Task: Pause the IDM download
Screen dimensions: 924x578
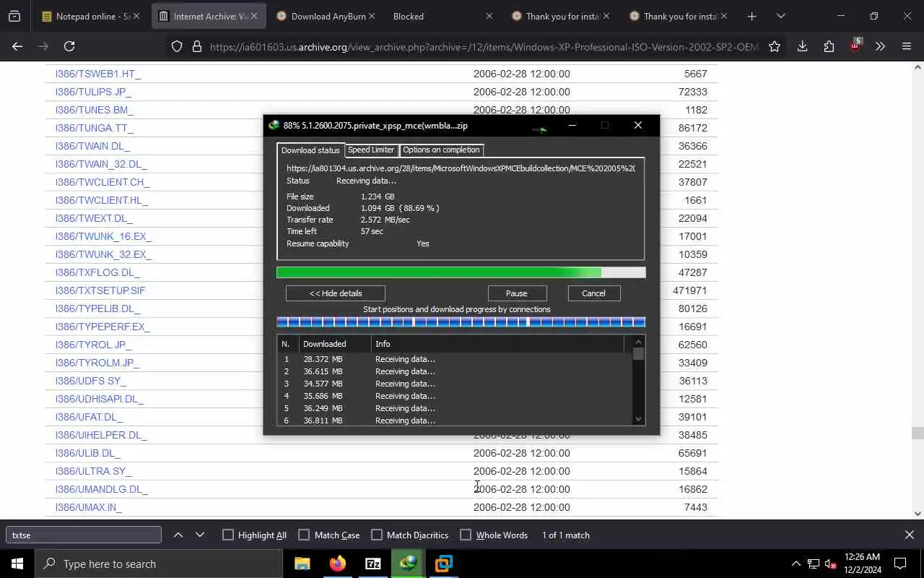Action: (517, 293)
